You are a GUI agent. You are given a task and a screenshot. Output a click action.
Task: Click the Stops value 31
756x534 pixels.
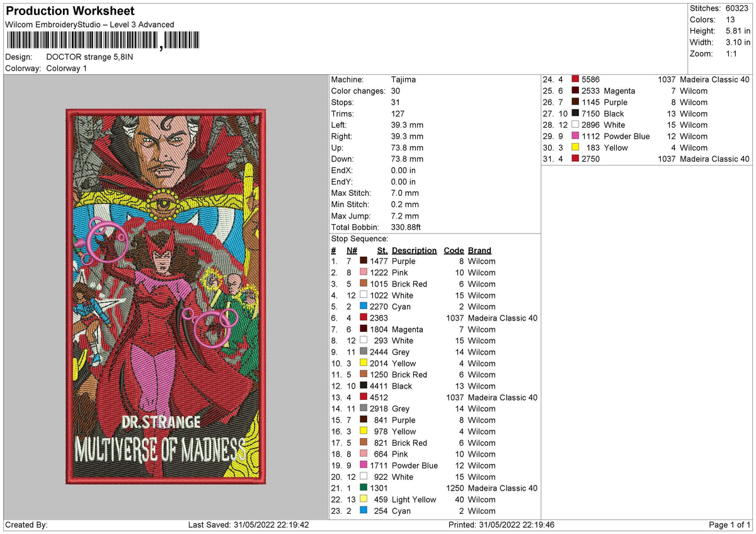tap(396, 102)
